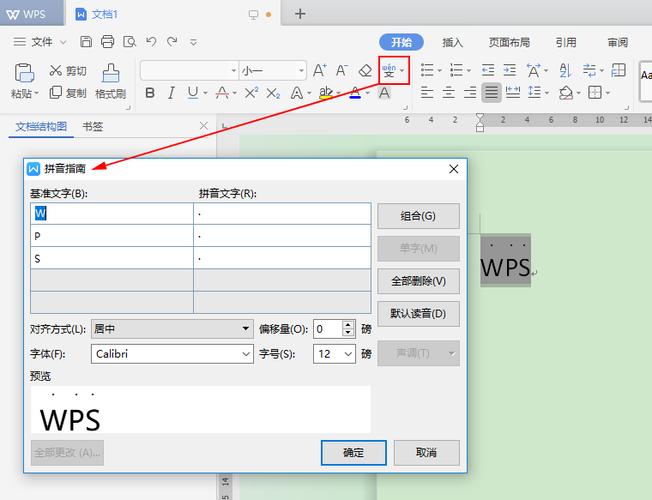652x500 pixels.
Task: Click the Save icon in quick toolbar
Action: (86, 42)
